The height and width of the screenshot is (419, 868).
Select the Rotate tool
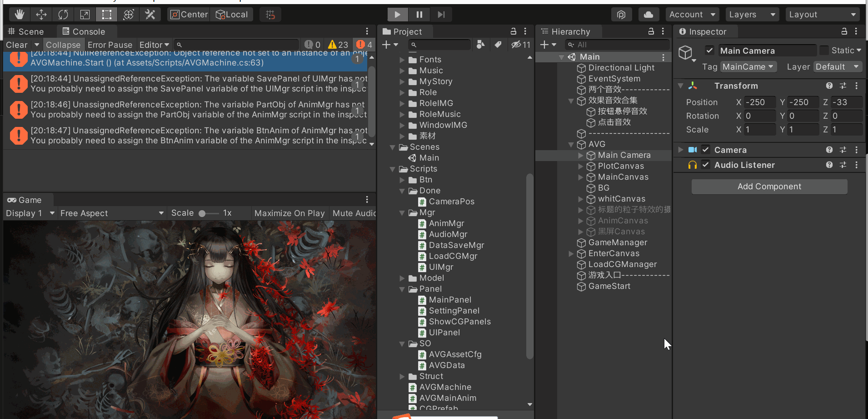click(63, 15)
